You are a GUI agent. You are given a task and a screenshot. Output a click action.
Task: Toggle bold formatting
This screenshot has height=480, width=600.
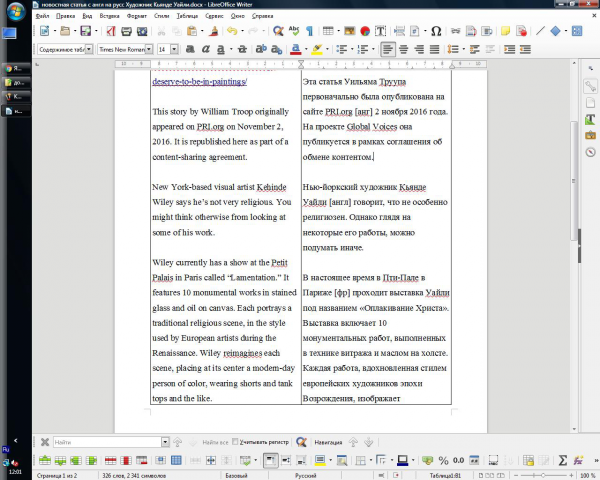tap(190, 49)
